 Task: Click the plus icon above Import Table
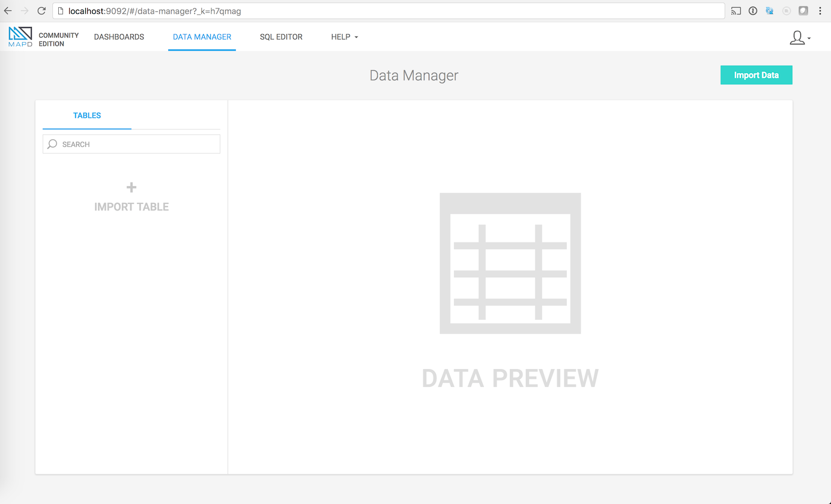pos(131,188)
